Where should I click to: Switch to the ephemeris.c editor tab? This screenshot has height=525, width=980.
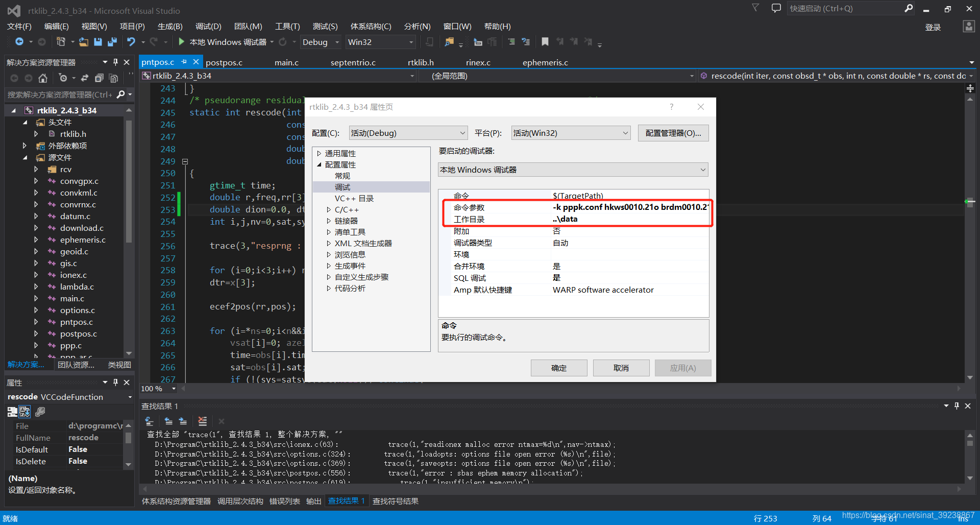tap(545, 62)
